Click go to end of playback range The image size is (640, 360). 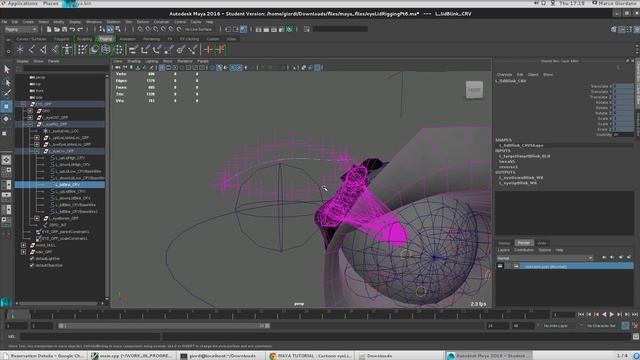pyautogui.click(x=635, y=314)
